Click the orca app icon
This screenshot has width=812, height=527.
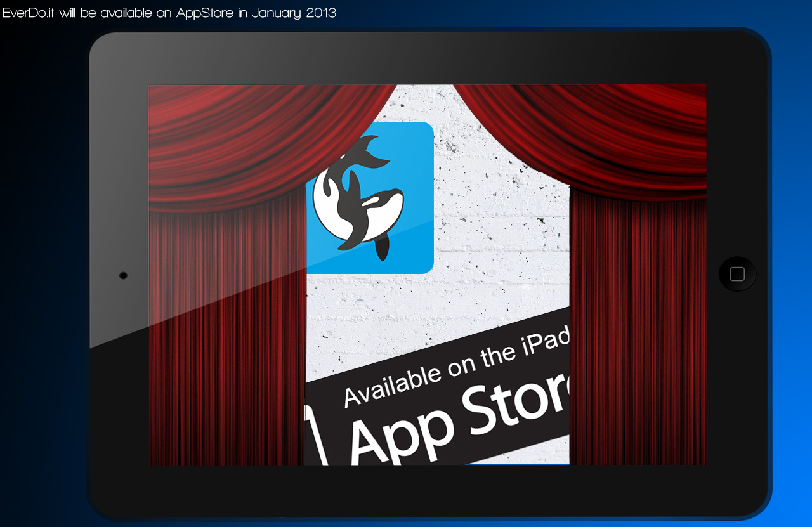(x=370, y=198)
